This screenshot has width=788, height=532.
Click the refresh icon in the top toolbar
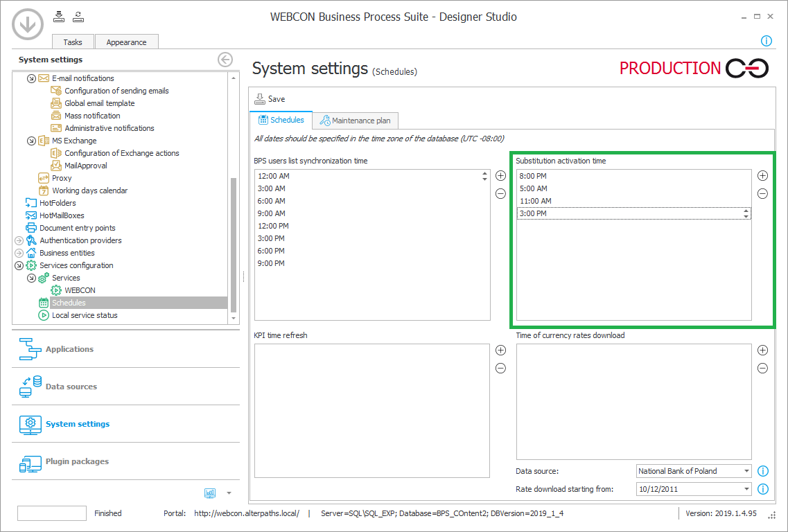(x=78, y=16)
